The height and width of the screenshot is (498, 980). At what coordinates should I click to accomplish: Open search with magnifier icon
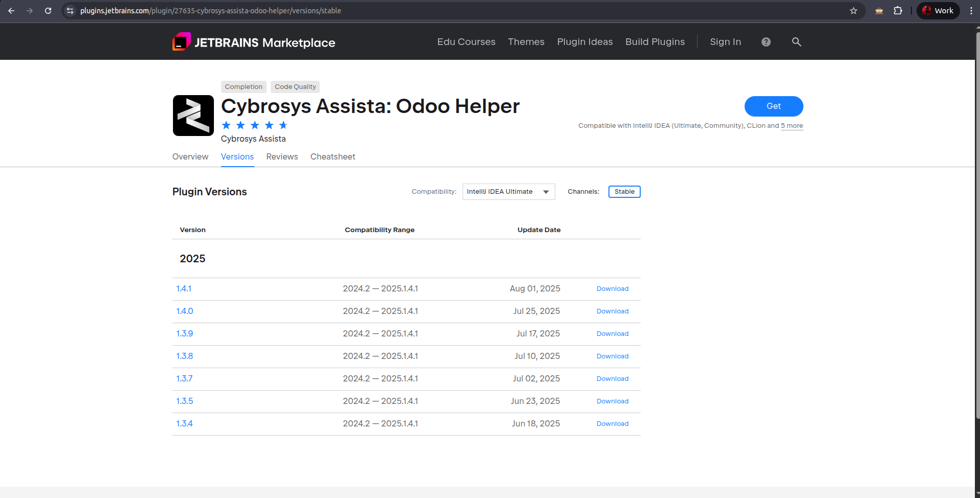pyautogui.click(x=797, y=42)
